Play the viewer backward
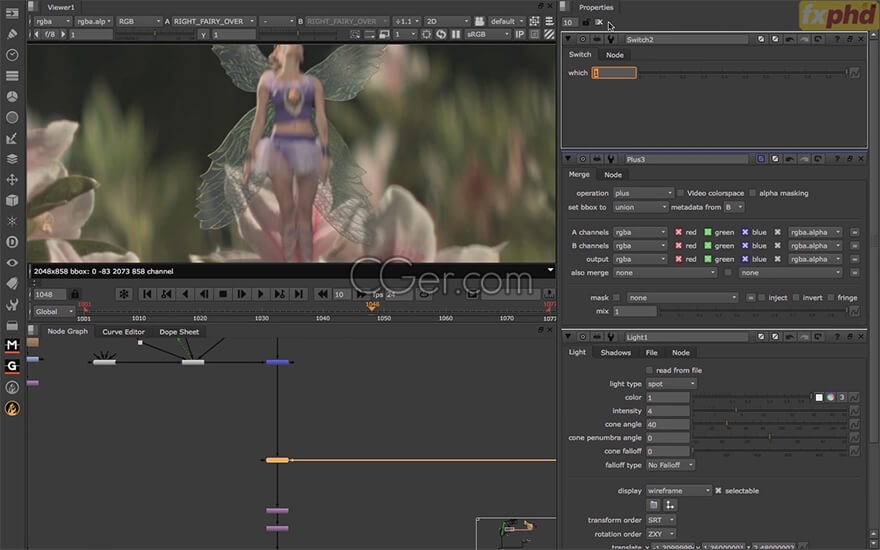880x550 pixels. [x=185, y=294]
